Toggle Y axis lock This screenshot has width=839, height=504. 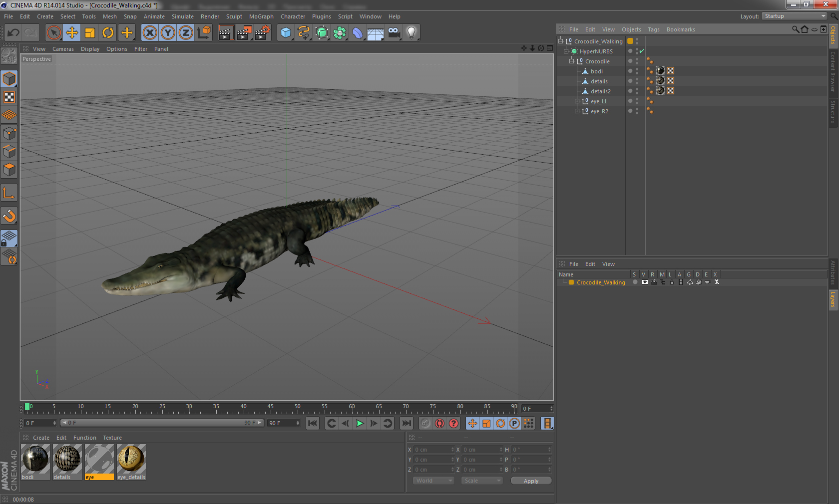click(x=168, y=33)
